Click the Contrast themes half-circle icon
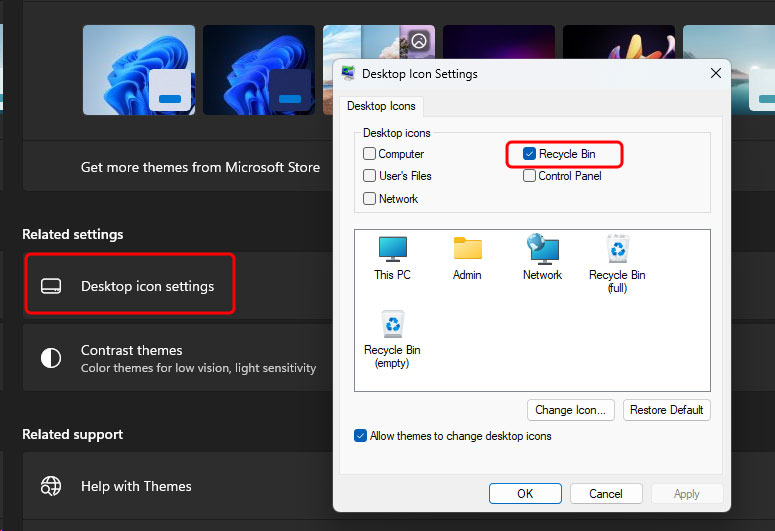 click(x=51, y=358)
